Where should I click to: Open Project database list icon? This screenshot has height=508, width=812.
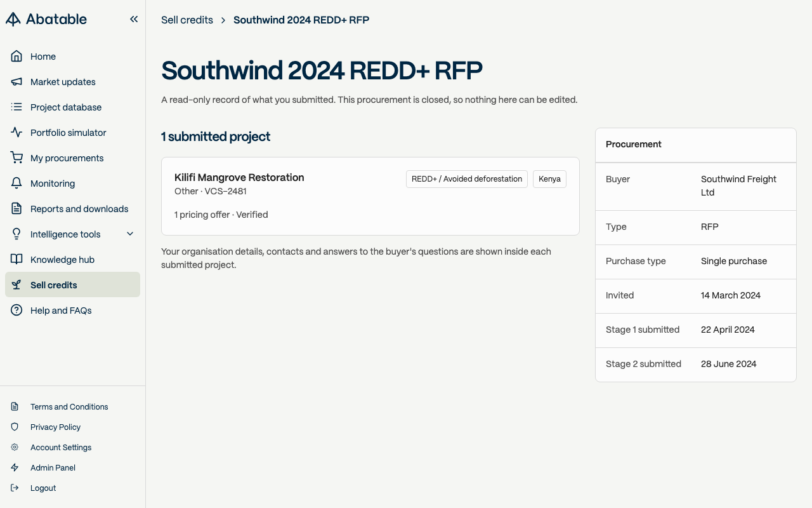pyautogui.click(x=16, y=107)
